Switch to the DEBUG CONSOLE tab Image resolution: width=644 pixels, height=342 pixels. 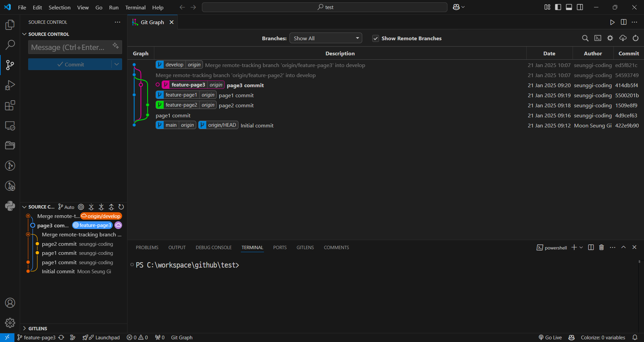click(x=214, y=247)
